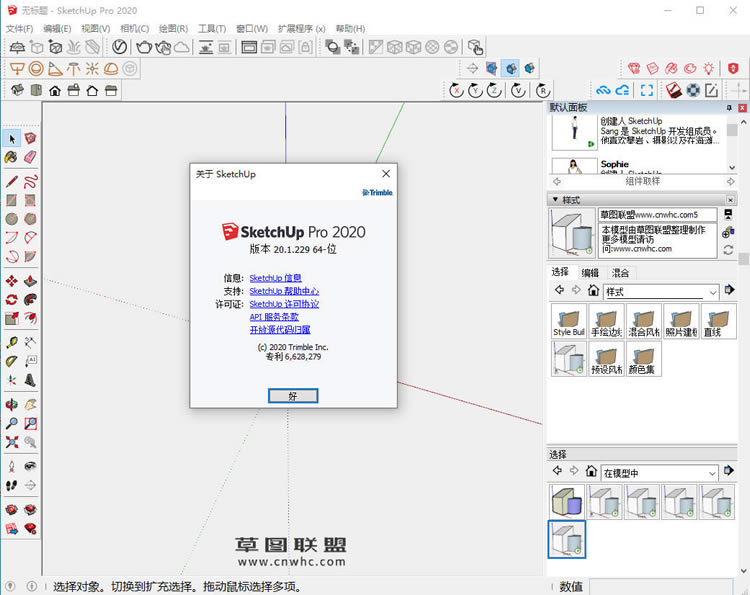The height and width of the screenshot is (595, 750).
Task: Click the update style refresh arrows icon
Action: click(728, 250)
